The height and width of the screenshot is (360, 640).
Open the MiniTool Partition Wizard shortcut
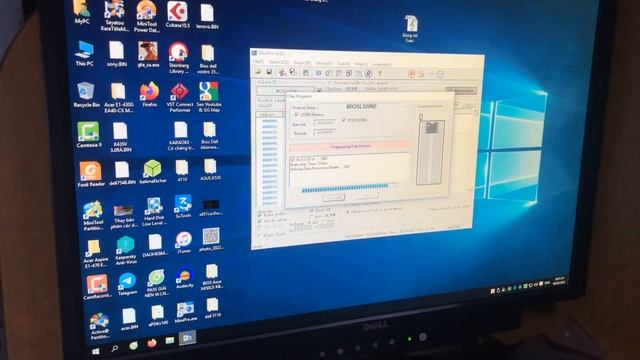93,216
